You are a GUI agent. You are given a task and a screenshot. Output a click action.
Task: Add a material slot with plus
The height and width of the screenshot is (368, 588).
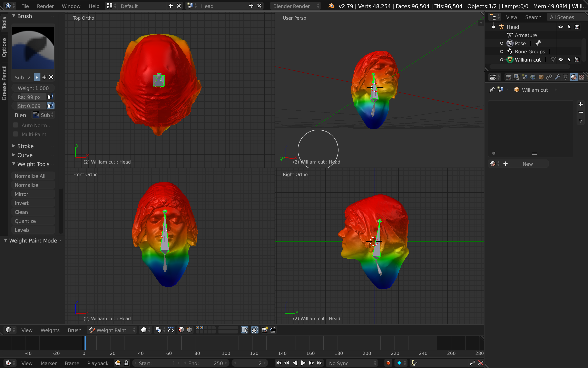pos(581,104)
